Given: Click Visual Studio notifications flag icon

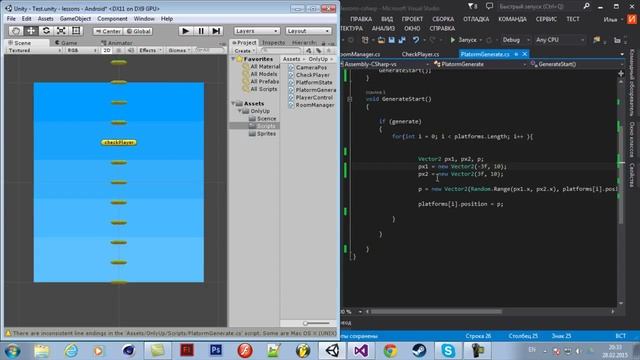Looking at the screenshot, I should click(473, 7).
